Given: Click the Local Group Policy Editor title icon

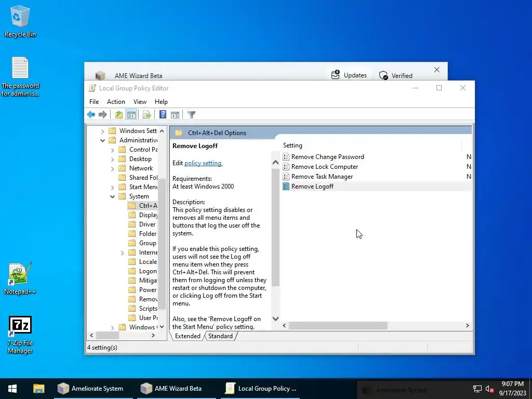Looking at the screenshot, I should coord(92,88).
